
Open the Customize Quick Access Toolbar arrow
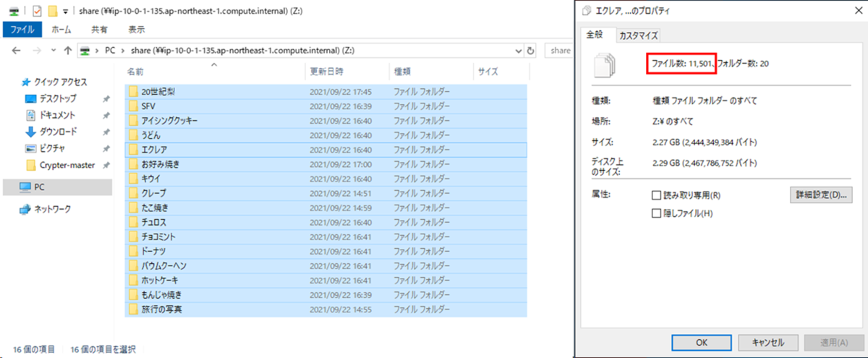(x=65, y=12)
